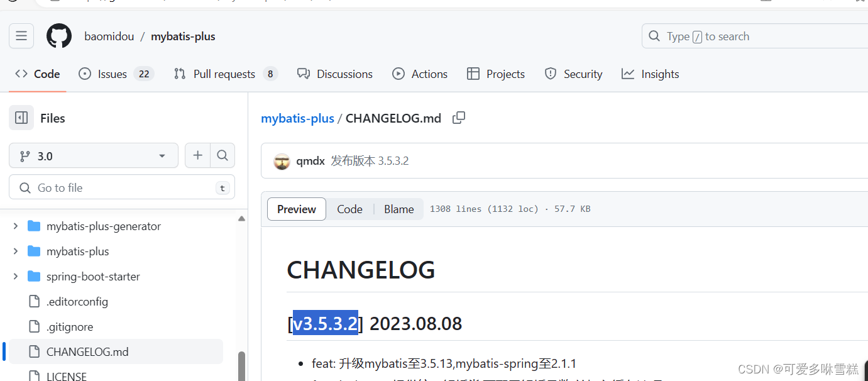Click the search-in-files magnifier icon
The width and height of the screenshot is (868, 381).
coord(222,155)
